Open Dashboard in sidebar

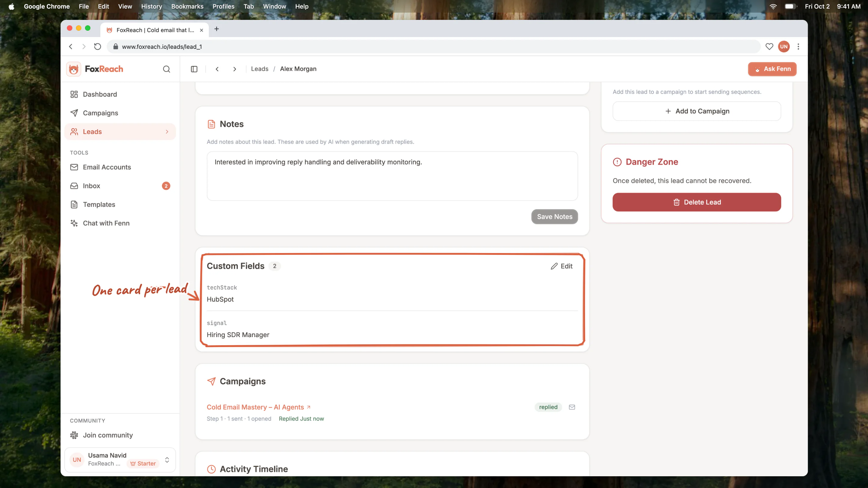pyautogui.click(x=120, y=94)
